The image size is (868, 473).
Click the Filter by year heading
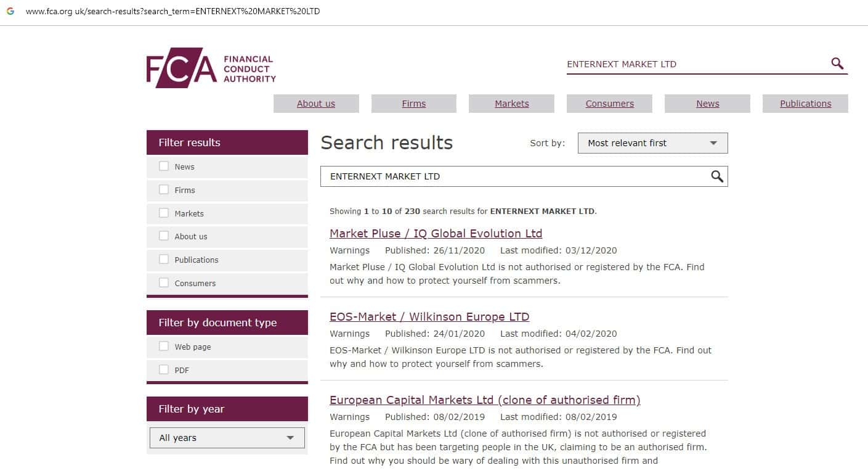tap(227, 409)
